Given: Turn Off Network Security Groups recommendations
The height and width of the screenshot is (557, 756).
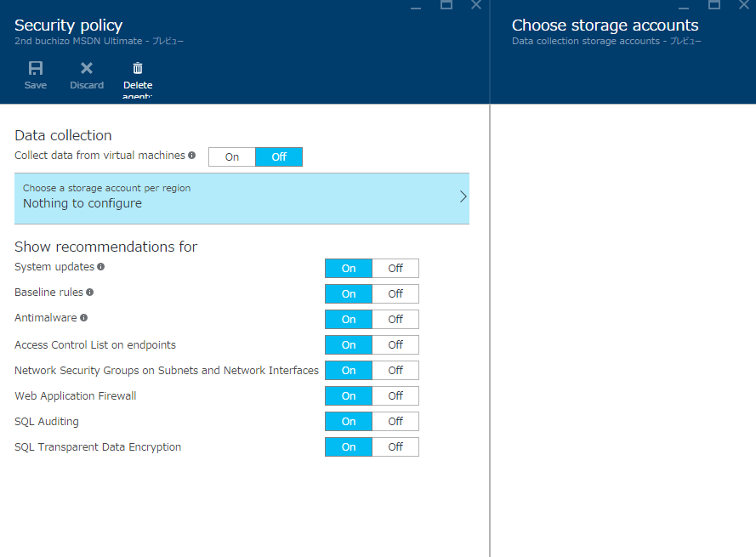Looking at the screenshot, I should tap(395, 371).
